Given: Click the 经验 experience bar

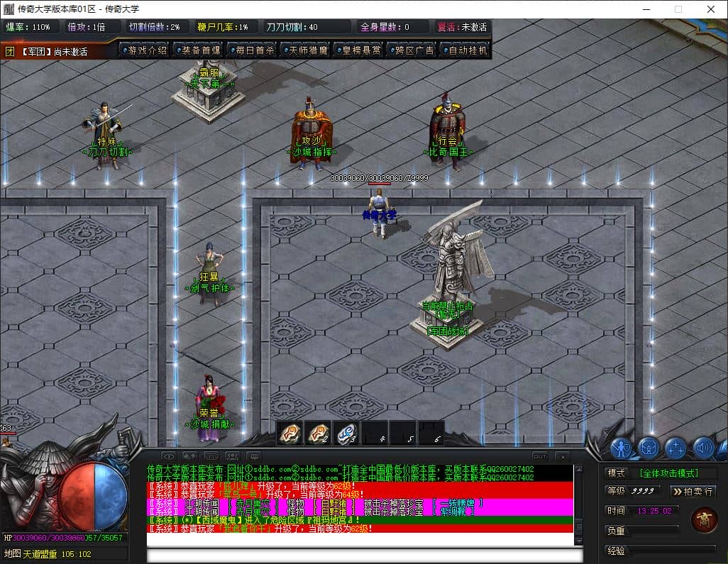Looking at the screenshot, I should (672, 551).
